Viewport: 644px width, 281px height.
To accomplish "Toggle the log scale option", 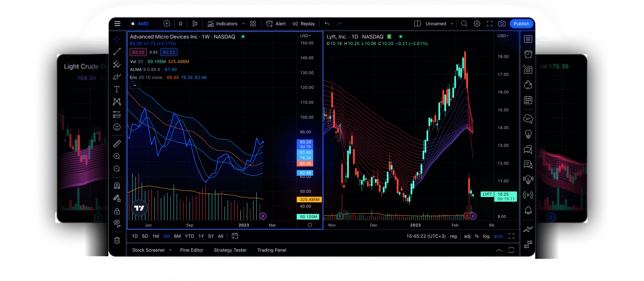I will pos(486,236).
